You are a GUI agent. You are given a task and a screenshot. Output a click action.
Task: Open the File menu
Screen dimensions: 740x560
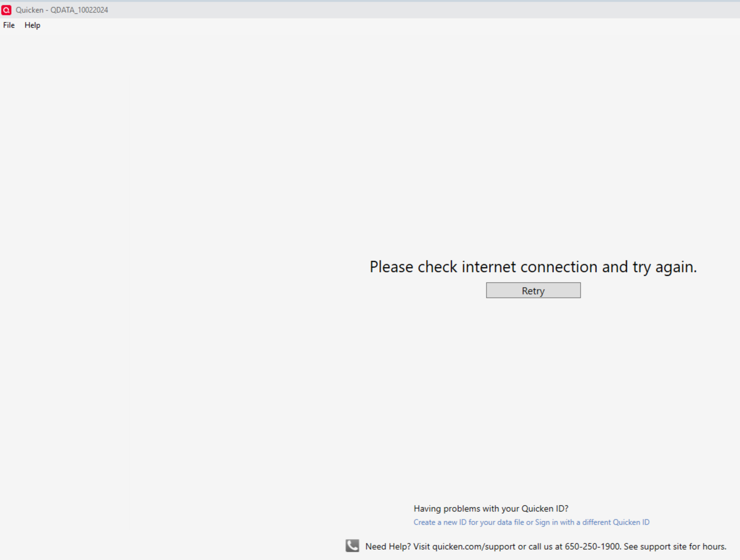point(9,25)
